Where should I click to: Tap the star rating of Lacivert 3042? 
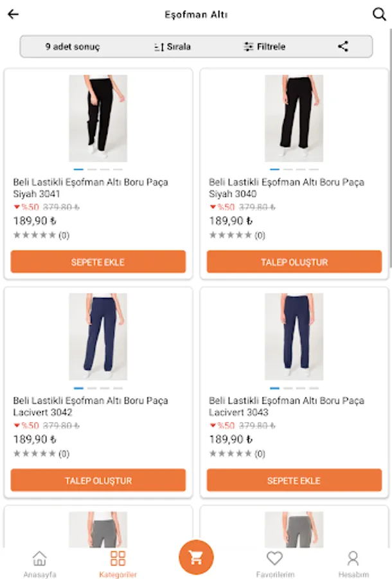tap(35, 454)
